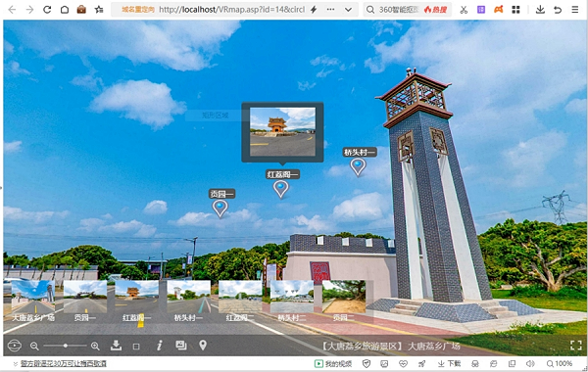This screenshot has width=588, height=372.
Task: Expand the address bar dropdown arrow
Action: (x=348, y=10)
